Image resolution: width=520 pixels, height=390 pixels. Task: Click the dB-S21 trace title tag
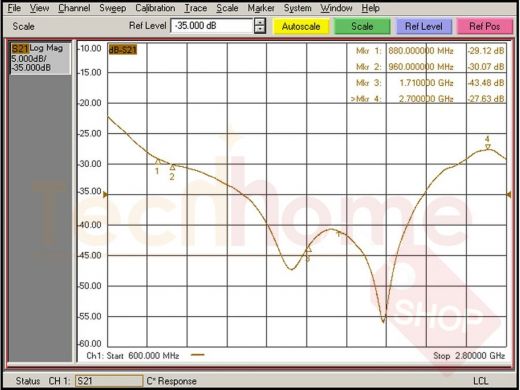pyautogui.click(x=122, y=50)
